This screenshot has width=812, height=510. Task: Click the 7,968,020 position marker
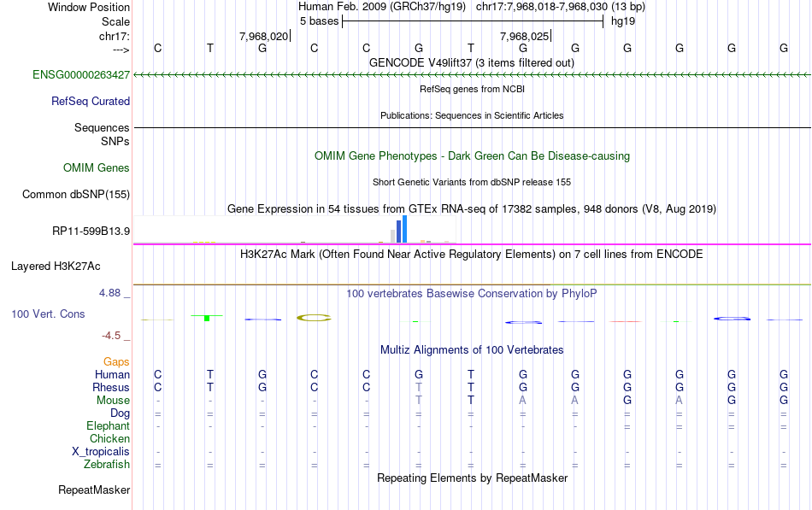(265, 36)
